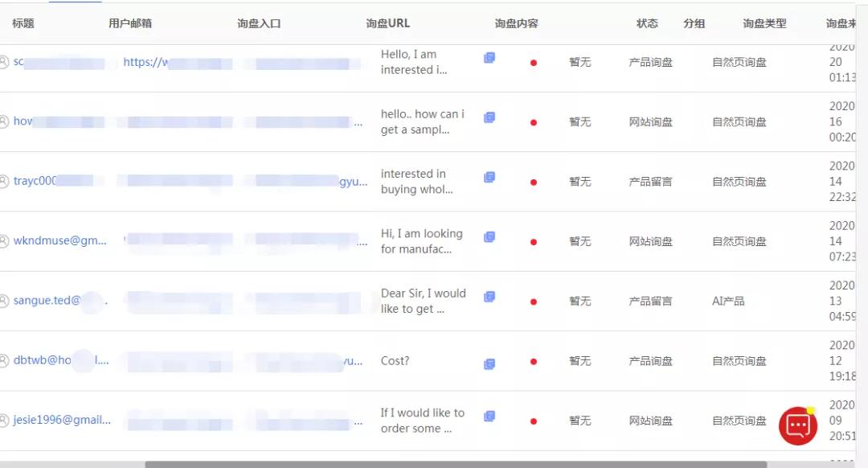
Task: Click the 询盘内容 column header
Action: coord(516,23)
